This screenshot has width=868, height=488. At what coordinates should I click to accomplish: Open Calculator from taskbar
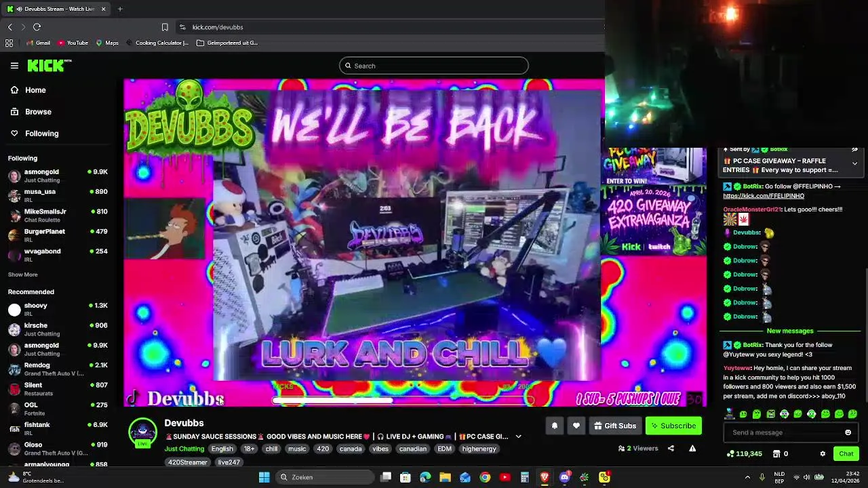point(524,477)
